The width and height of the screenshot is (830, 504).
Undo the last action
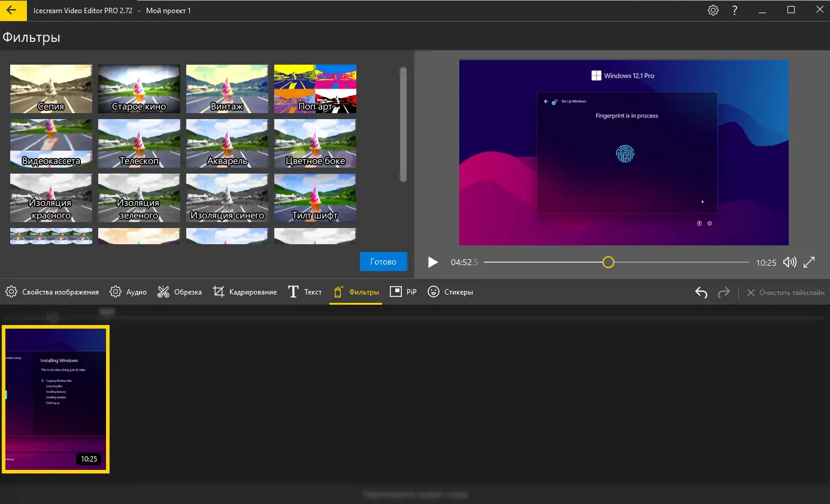701,292
